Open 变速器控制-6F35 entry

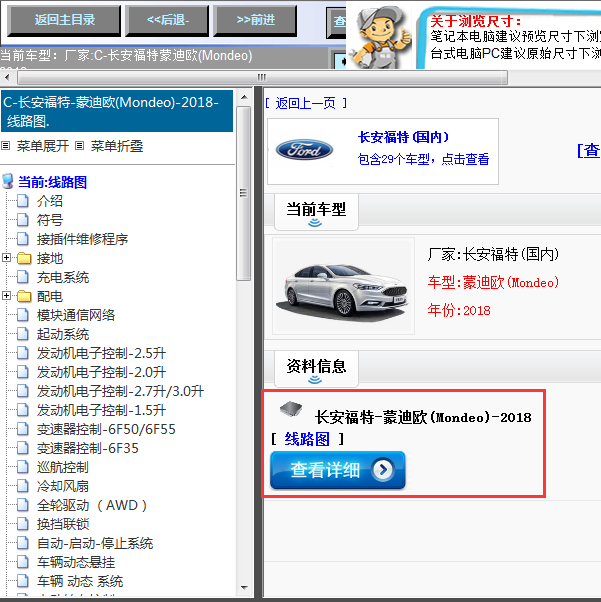click(x=88, y=448)
